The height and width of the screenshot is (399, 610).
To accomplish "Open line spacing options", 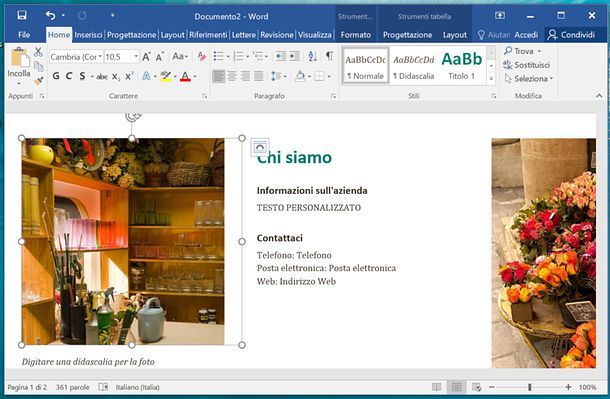I will click(278, 76).
